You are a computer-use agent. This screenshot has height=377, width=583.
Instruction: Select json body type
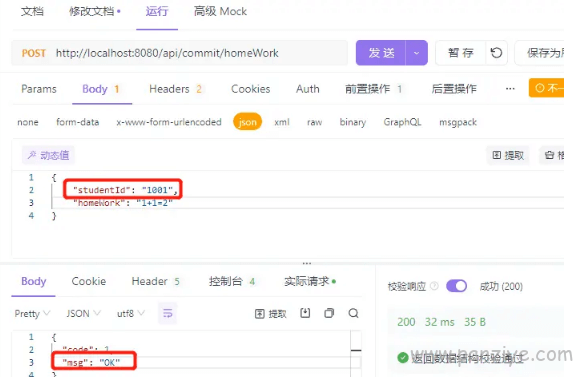[x=248, y=122]
